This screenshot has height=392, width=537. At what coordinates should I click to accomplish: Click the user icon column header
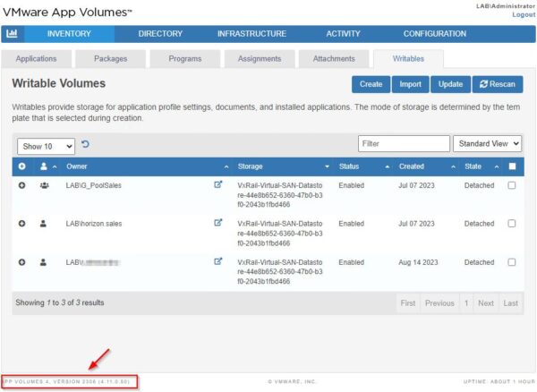point(44,166)
